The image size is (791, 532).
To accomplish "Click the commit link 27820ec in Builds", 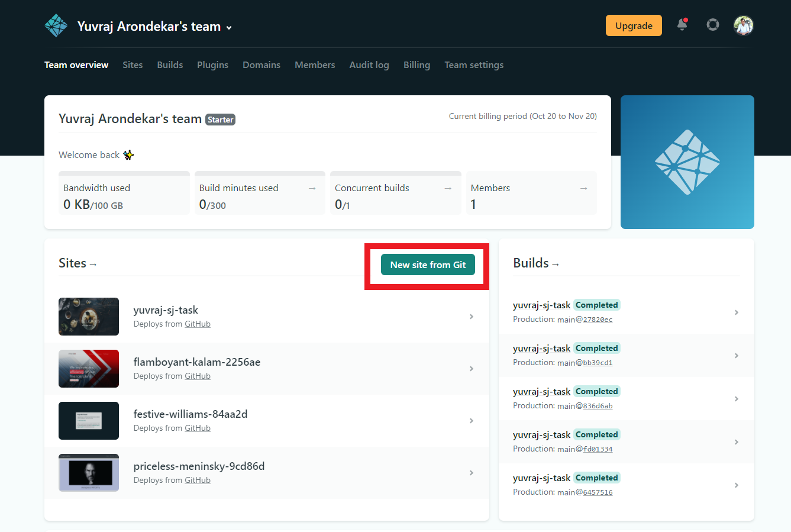I will point(597,320).
